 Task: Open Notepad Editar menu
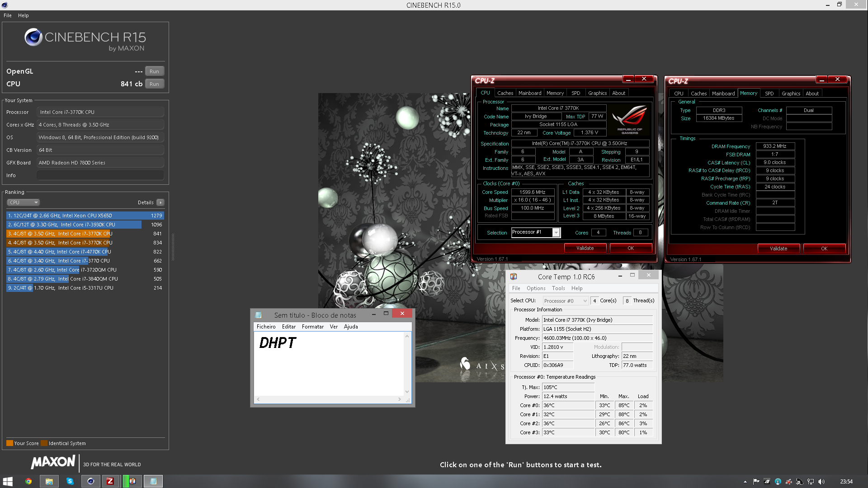289,327
